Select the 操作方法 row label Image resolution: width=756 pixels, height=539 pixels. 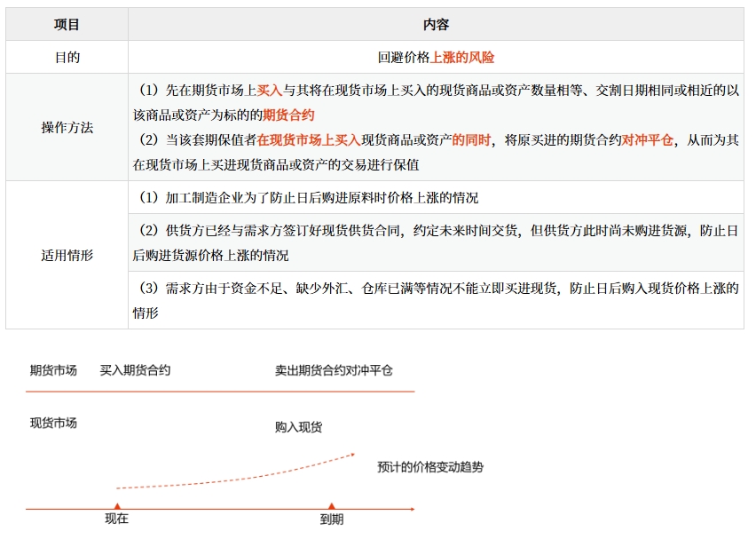(x=67, y=127)
